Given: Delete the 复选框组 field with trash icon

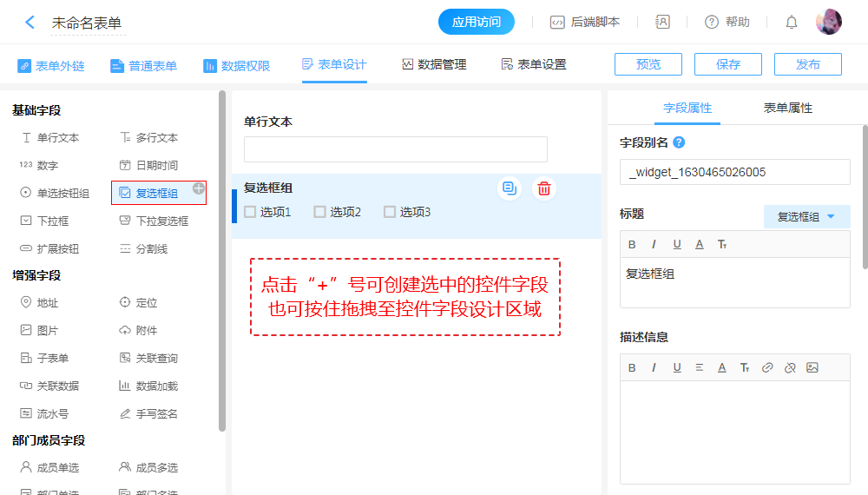Looking at the screenshot, I should 544,188.
